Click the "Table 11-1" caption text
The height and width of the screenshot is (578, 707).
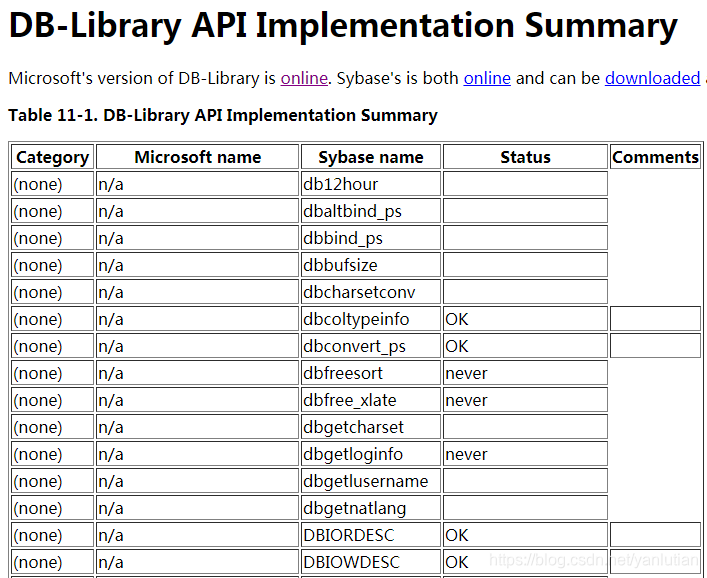point(223,115)
